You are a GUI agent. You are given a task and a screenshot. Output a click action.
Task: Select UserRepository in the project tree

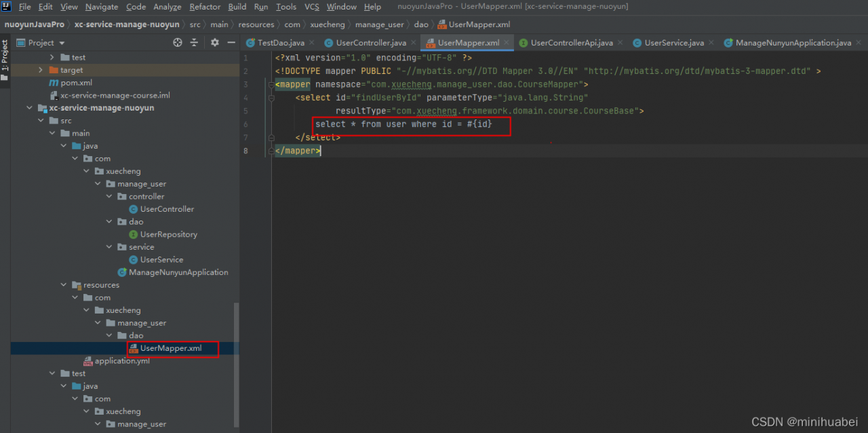click(169, 234)
